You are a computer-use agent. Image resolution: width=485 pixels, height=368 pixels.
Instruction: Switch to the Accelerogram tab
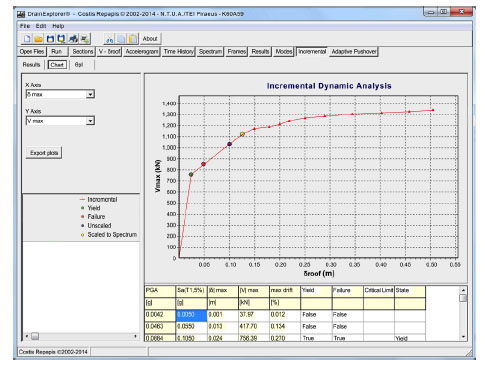142,51
